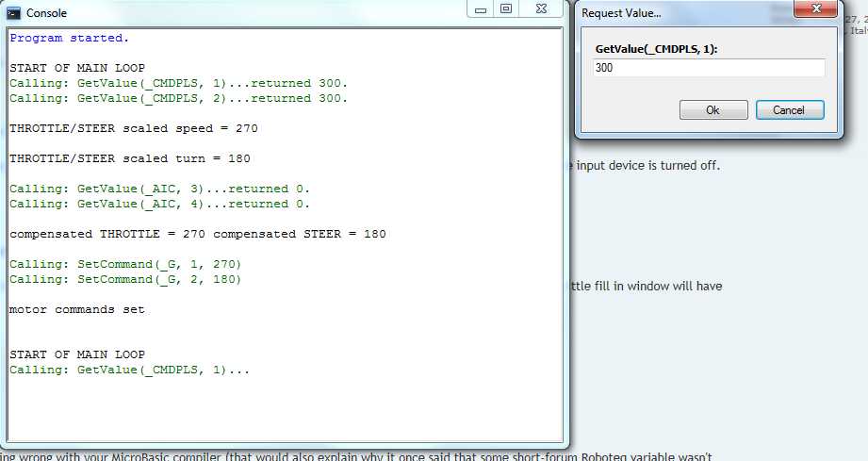Select the GetValue(_AIC, 3) returned line
The height and width of the screenshot is (461, 868).
159,189
